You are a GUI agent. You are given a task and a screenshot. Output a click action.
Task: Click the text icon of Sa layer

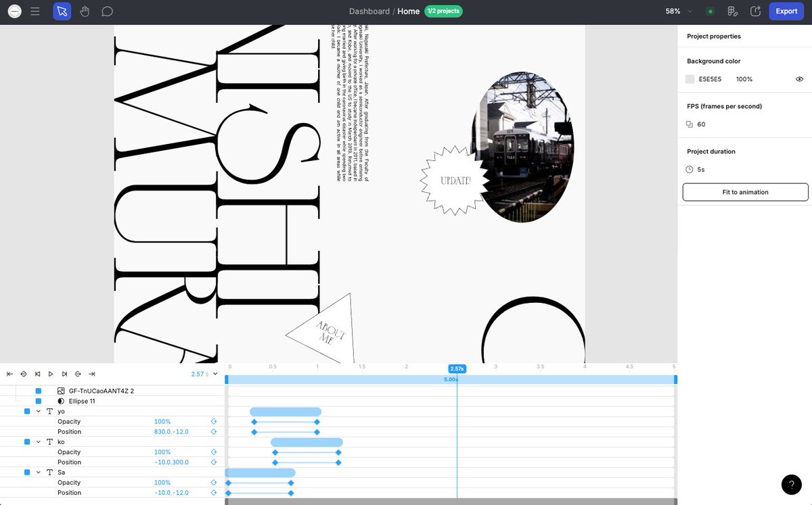tap(49, 472)
